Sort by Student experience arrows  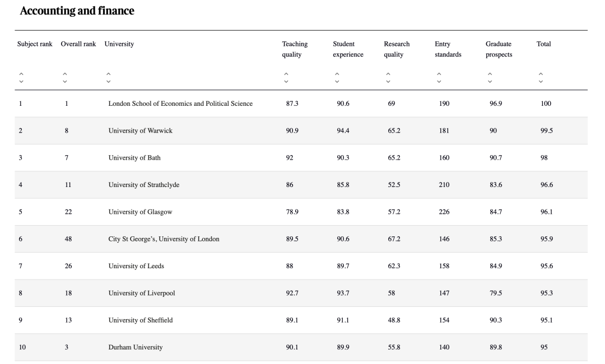[337, 78]
